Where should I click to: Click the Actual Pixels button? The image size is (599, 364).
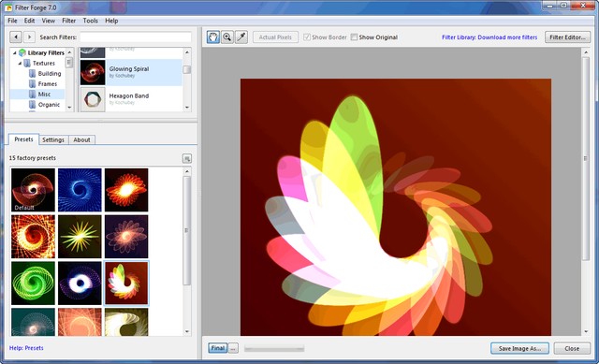(x=275, y=37)
